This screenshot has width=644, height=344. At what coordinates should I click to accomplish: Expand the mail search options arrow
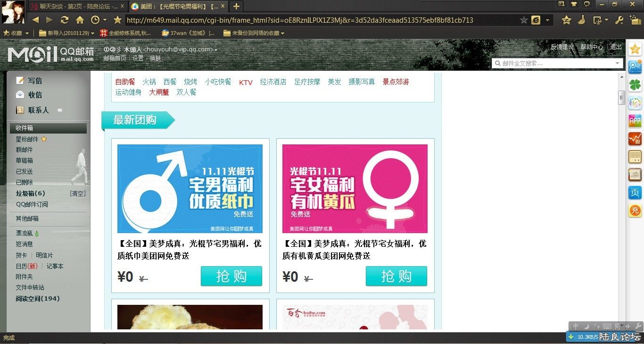(x=618, y=63)
